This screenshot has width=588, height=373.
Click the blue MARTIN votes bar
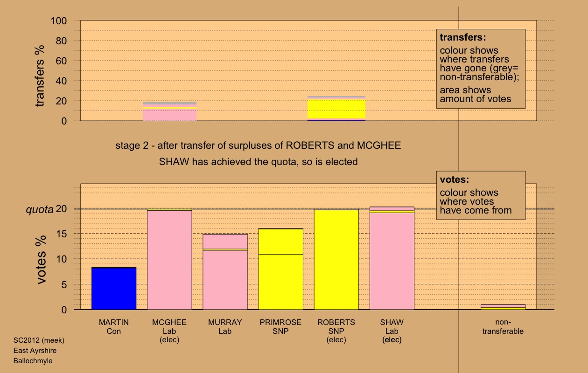pos(114,288)
